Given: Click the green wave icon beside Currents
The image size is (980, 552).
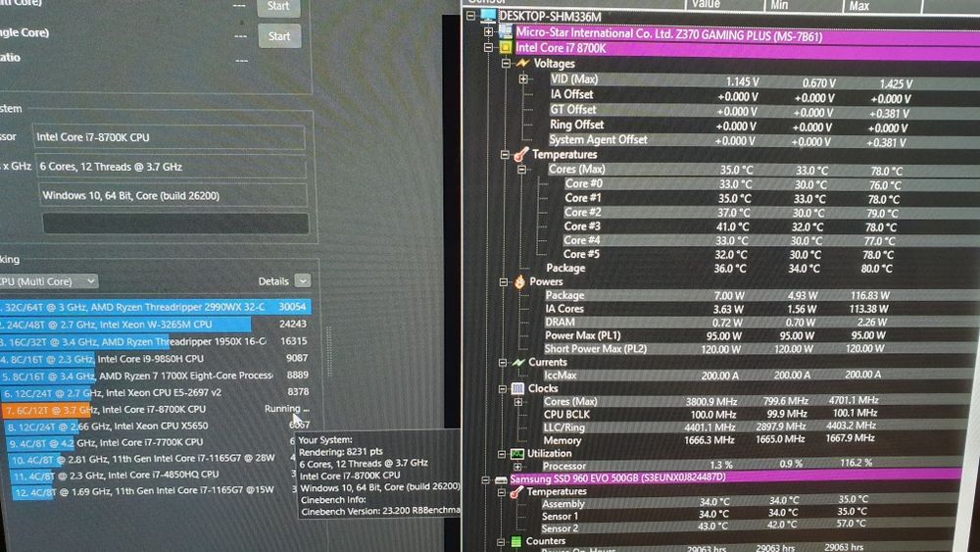Looking at the screenshot, I should pyautogui.click(x=518, y=362).
